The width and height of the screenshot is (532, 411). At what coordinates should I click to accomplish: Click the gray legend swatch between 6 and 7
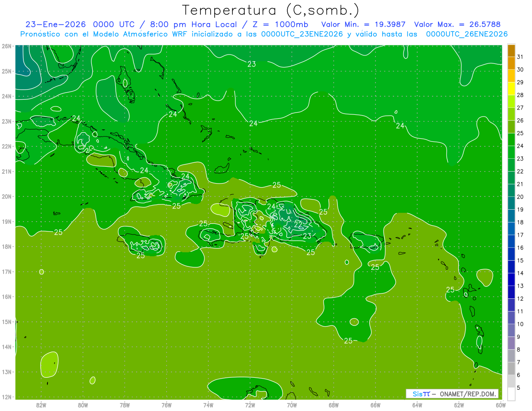coord(511,368)
